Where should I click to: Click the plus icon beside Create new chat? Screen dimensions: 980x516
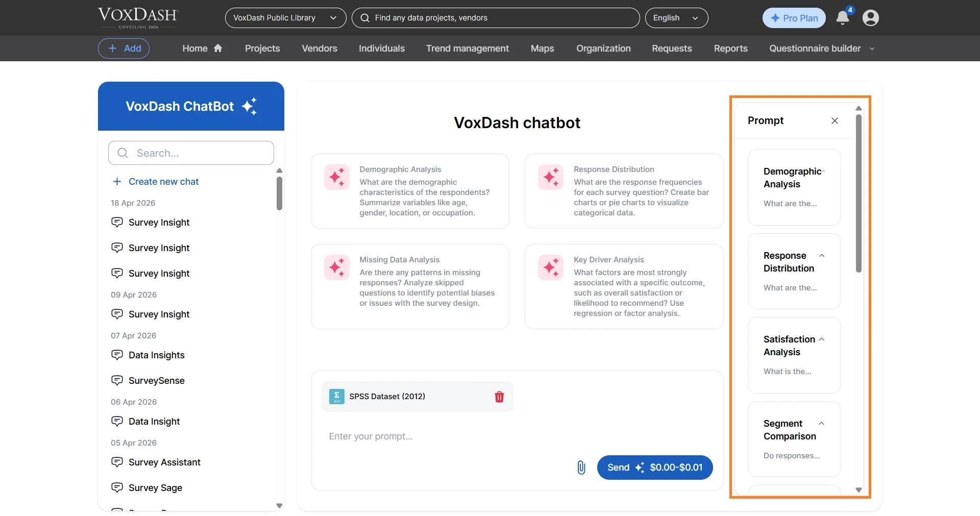(x=117, y=182)
